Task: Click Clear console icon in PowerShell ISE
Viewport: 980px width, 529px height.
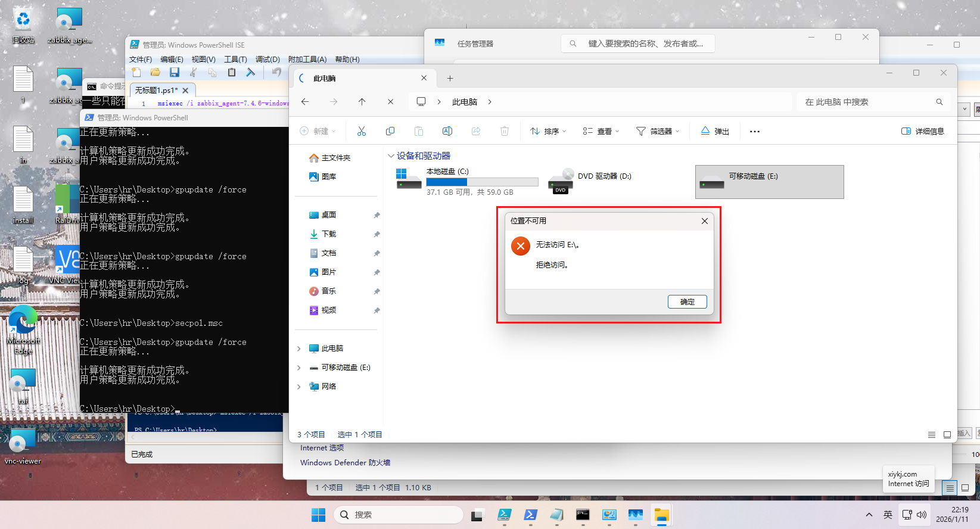Action: tap(251, 73)
